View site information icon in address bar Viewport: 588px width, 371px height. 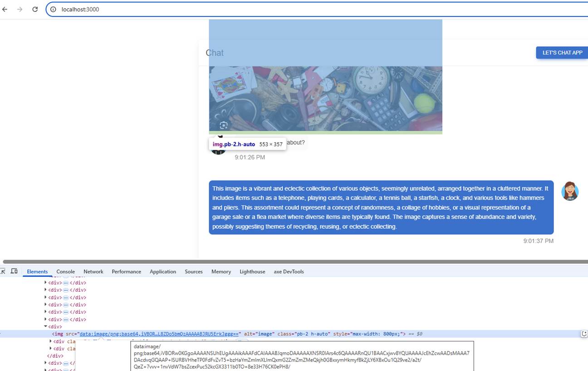point(53,9)
